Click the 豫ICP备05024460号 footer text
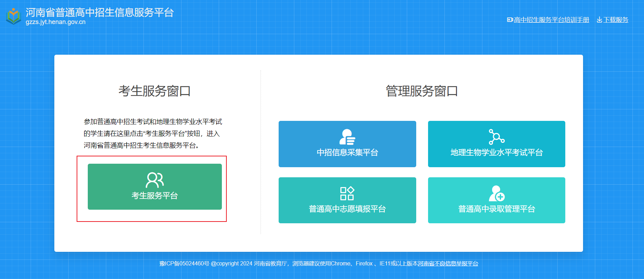Image resolution: width=644 pixels, height=279 pixels. [x=184, y=264]
